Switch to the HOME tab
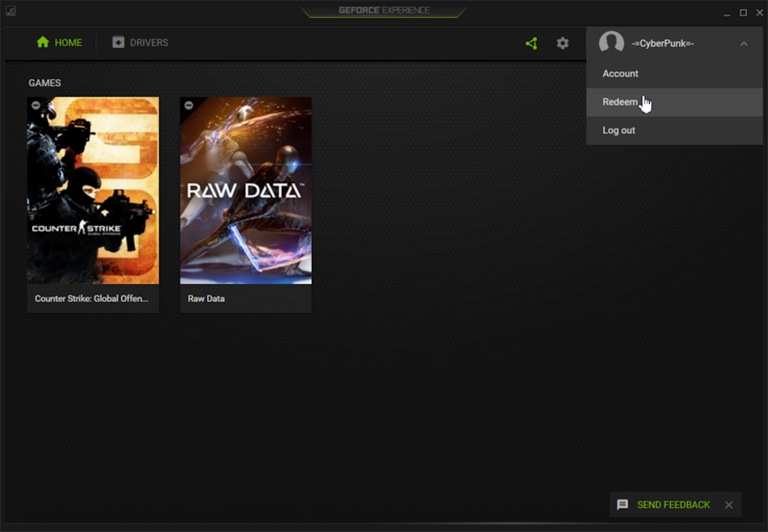Viewport: 768px width, 532px height. tap(59, 43)
